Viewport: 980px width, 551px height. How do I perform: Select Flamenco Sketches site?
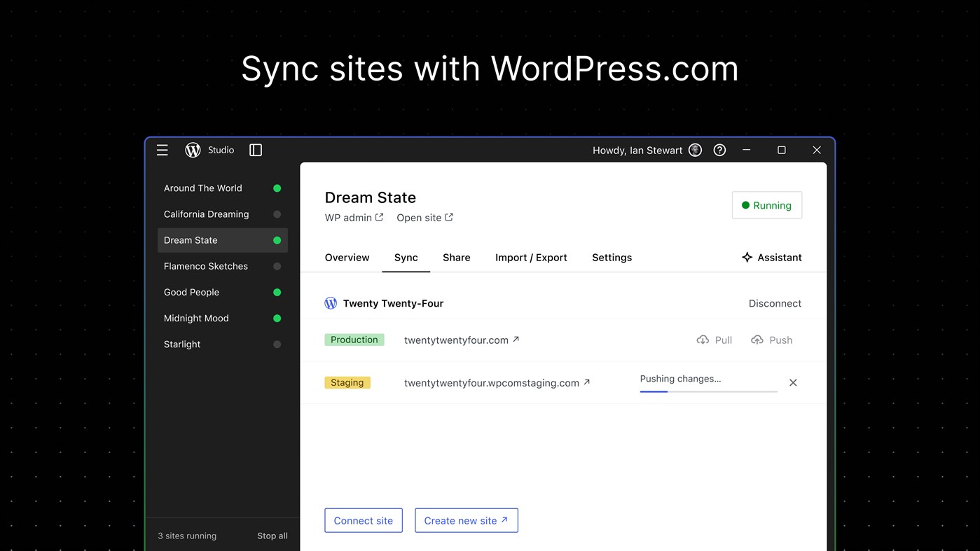(x=223, y=266)
